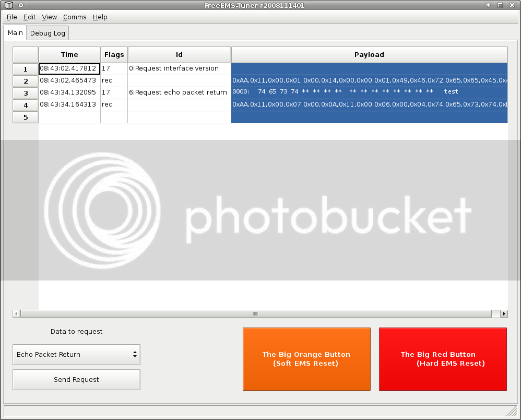Open the Comms menu
This screenshot has width=521, height=420.
[x=75, y=17]
